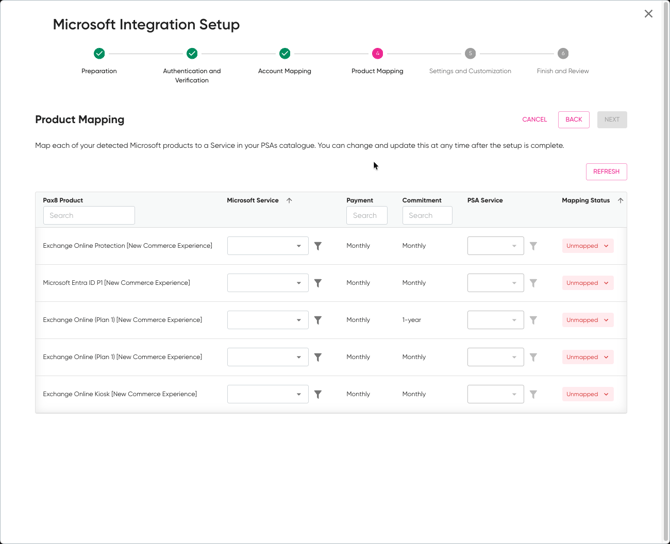Sort by Microsoft Service column arrow

[x=289, y=201]
